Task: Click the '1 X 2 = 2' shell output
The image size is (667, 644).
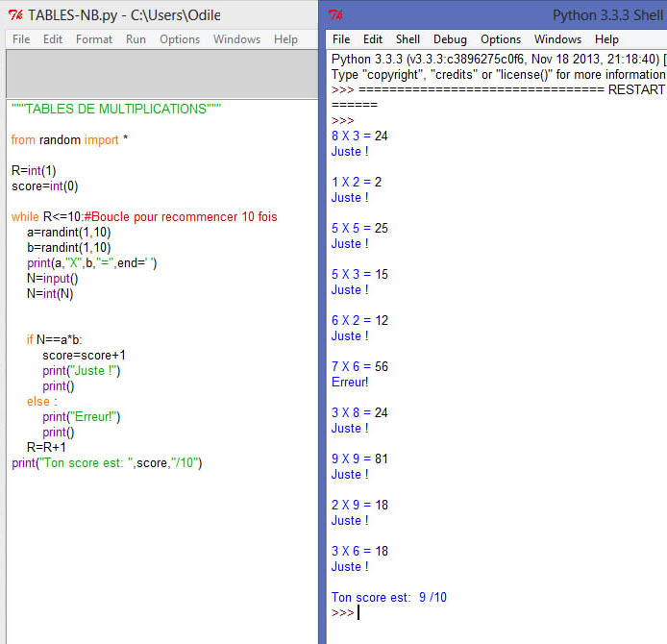Action: click(357, 182)
